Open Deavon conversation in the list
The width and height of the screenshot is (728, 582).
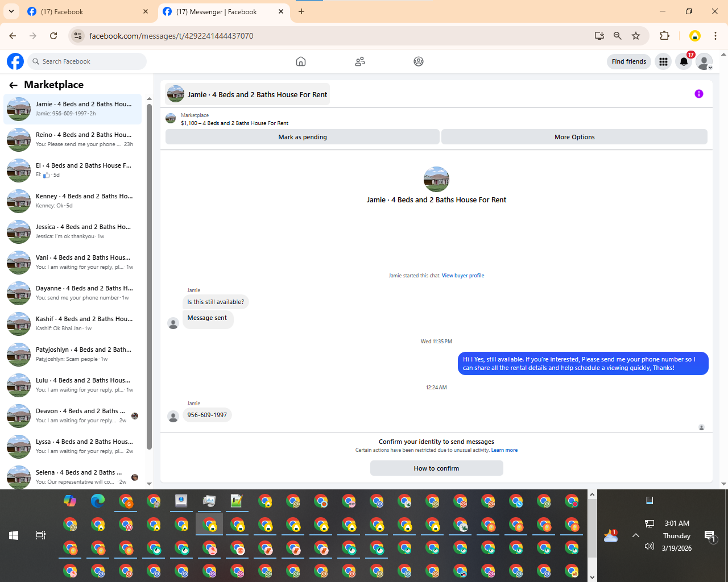pos(73,415)
